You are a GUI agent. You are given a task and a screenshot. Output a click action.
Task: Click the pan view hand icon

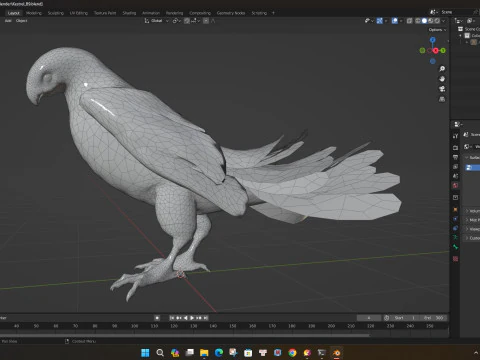[x=442, y=79]
